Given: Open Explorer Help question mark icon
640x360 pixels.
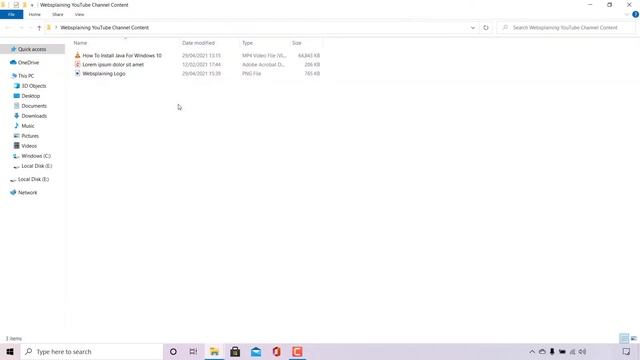Looking at the screenshot, I should [636, 14].
